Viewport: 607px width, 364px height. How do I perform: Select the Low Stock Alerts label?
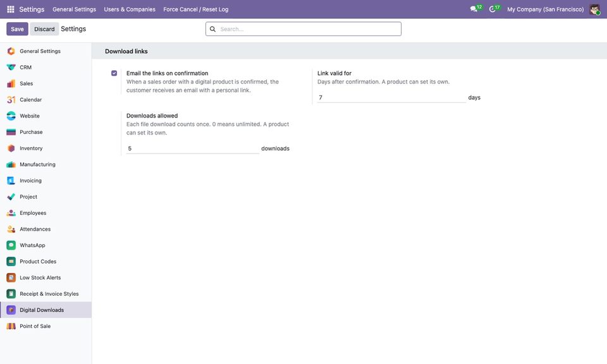click(40, 277)
